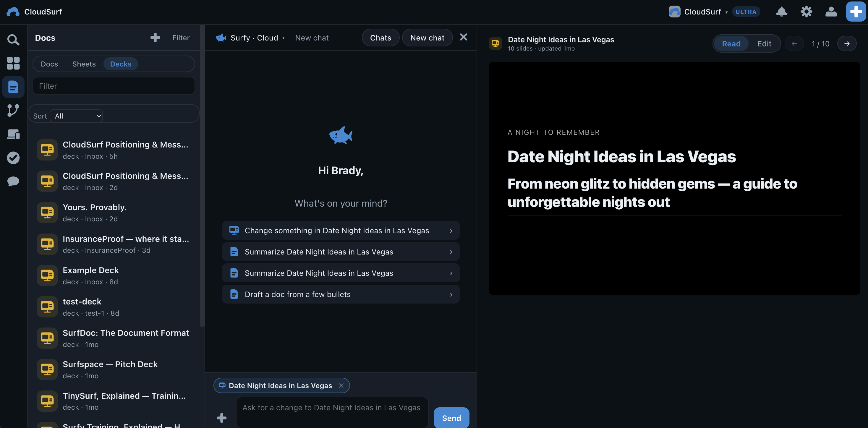The image size is (868, 428).
Task: Click the blue plus button in top right
Action: [x=856, y=12]
